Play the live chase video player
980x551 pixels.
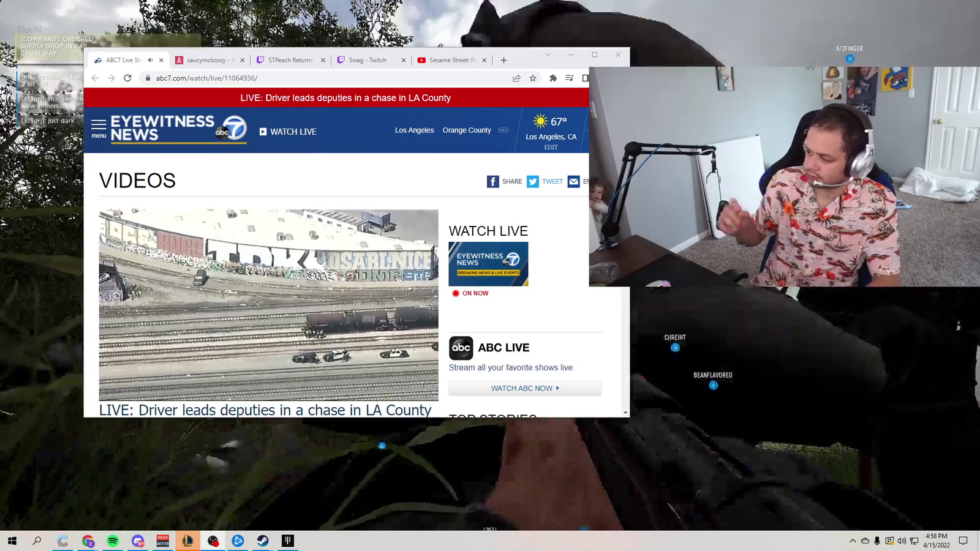pyautogui.click(x=269, y=305)
